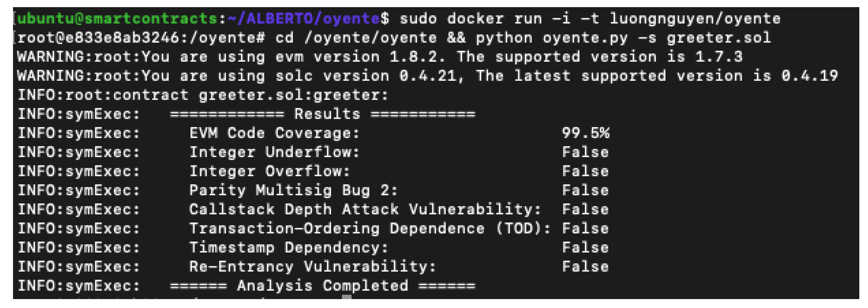Screen dimensions: 868x308
Task: Click the Integer Underflow result label
Action: coord(274,152)
